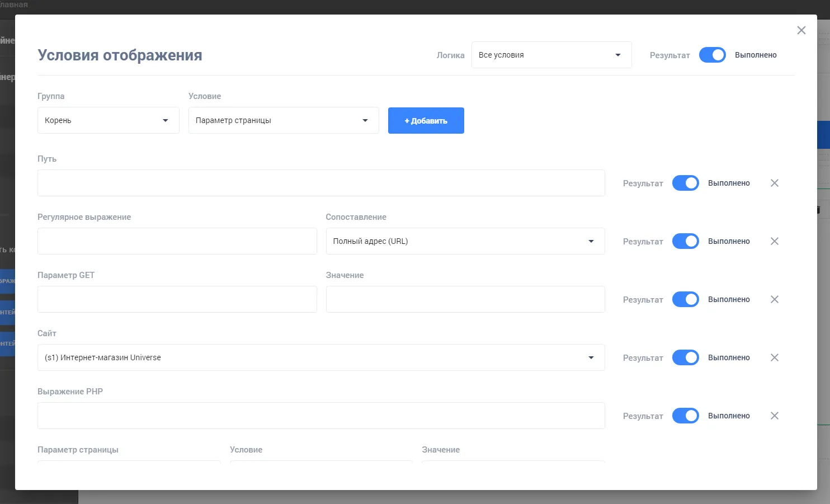Remove the Выражение PHP condition row
The width and height of the screenshot is (830, 504).
[x=774, y=416]
